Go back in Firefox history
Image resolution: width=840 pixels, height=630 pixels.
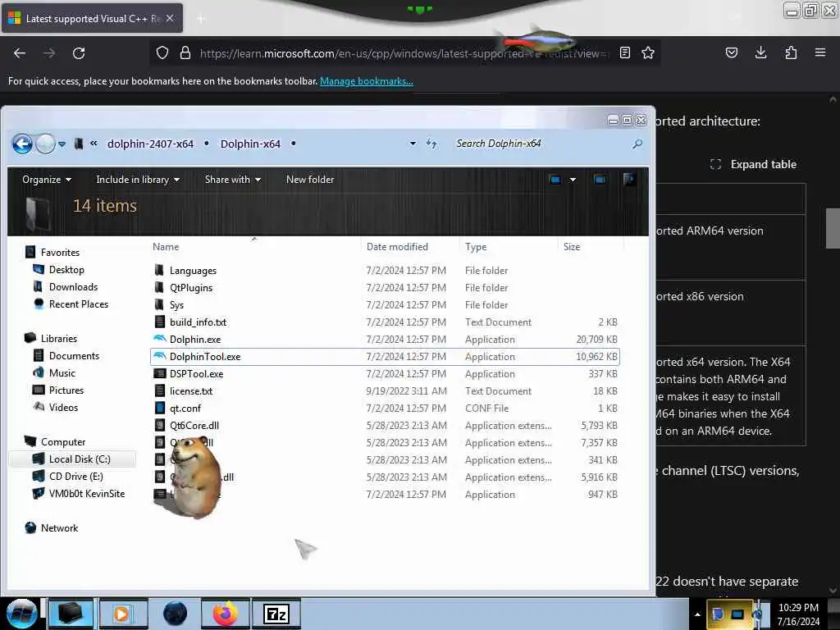click(x=20, y=53)
